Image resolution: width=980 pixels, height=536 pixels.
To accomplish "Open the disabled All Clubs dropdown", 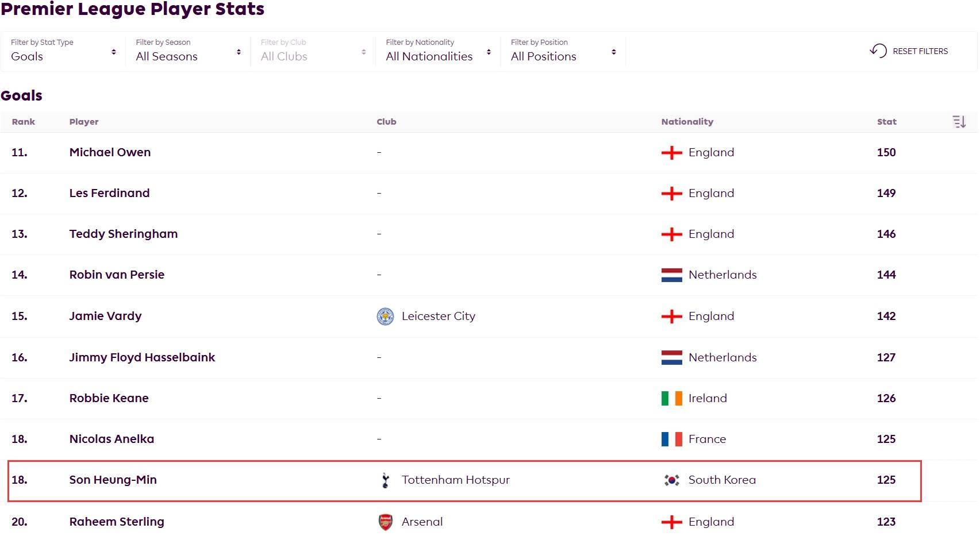I will [x=313, y=51].
